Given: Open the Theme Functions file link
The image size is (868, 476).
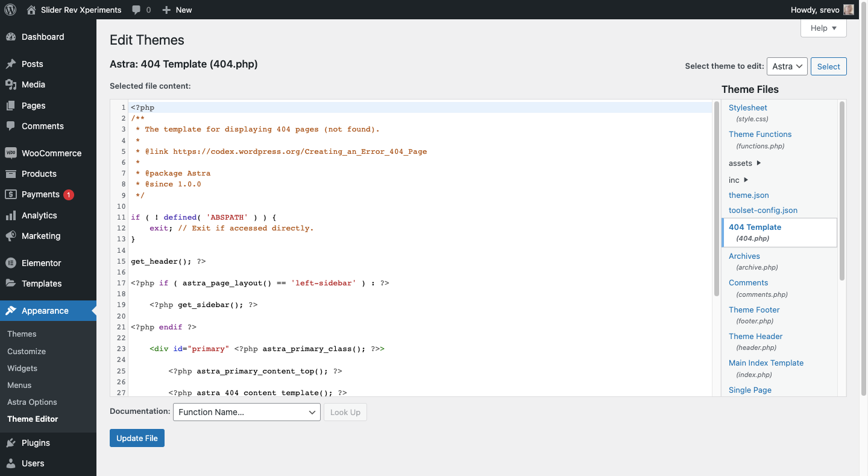Looking at the screenshot, I should (760, 134).
